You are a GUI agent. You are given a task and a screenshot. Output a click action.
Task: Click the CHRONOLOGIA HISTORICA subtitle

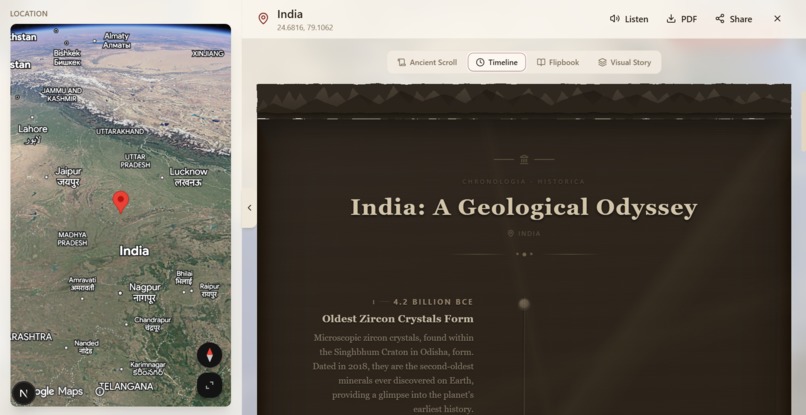click(x=523, y=182)
